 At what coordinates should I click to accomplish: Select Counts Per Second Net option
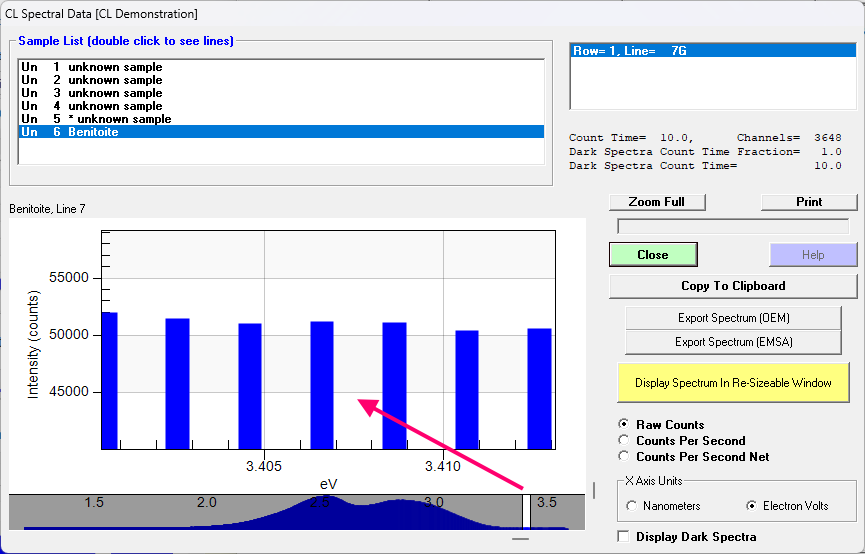625,457
